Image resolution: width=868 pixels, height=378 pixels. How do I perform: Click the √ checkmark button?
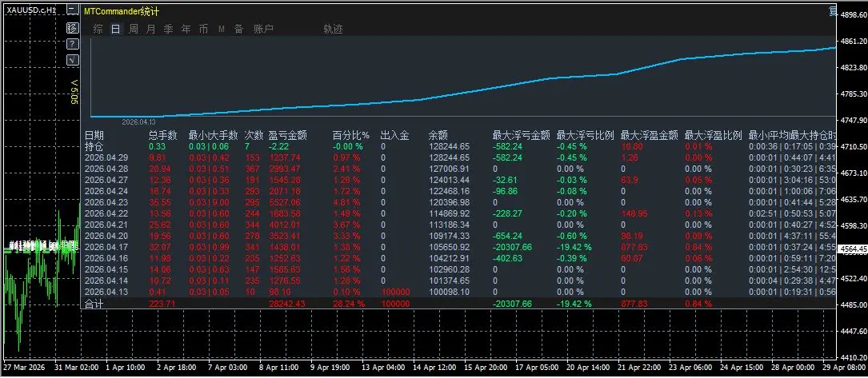pos(72,60)
